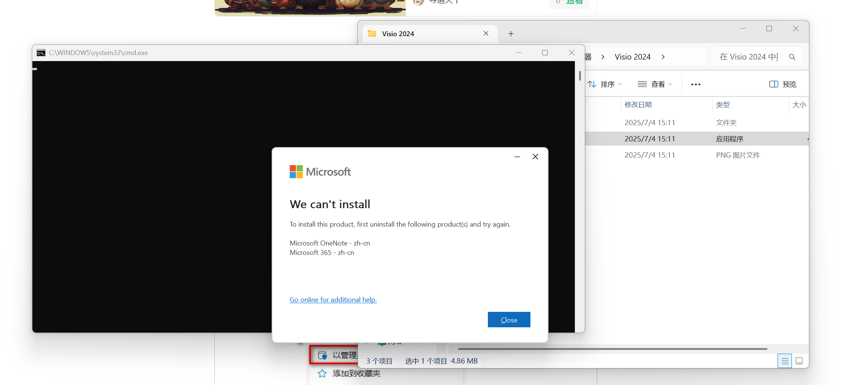Expand the chevron before the Visio 2024 breadcrumb

coord(603,57)
